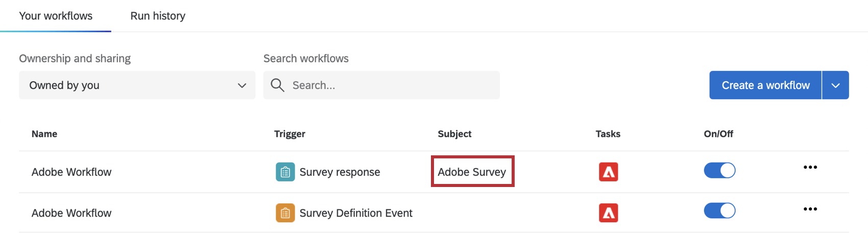This screenshot has height=233, width=868.
Task: Click the Adobe Survey subject cell
Action: tap(472, 172)
